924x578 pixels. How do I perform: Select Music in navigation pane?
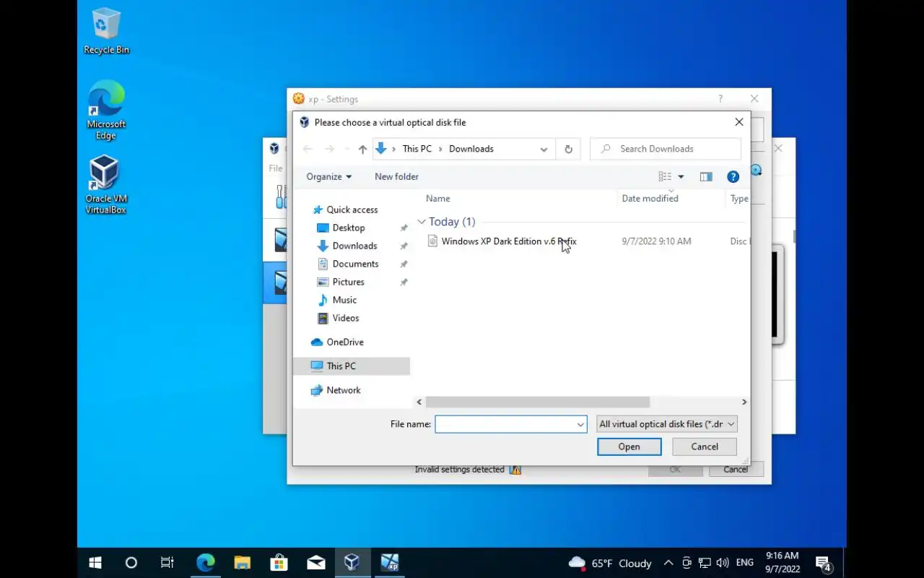[x=344, y=300]
